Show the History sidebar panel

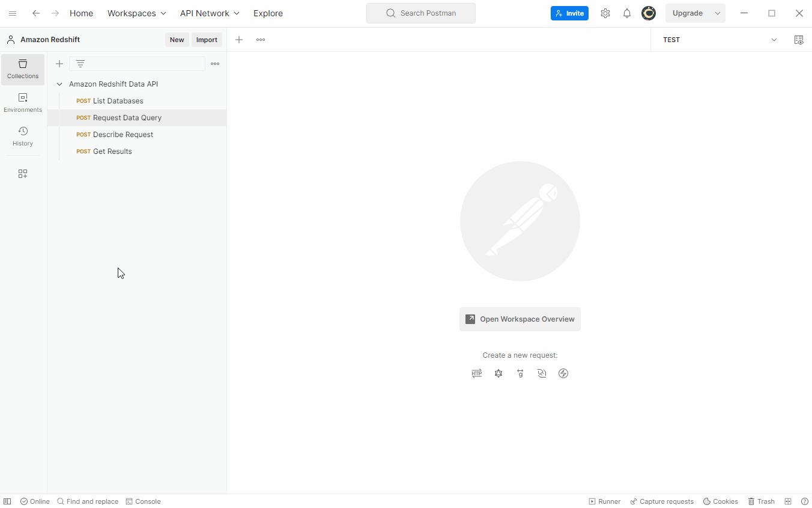click(x=23, y=136)
